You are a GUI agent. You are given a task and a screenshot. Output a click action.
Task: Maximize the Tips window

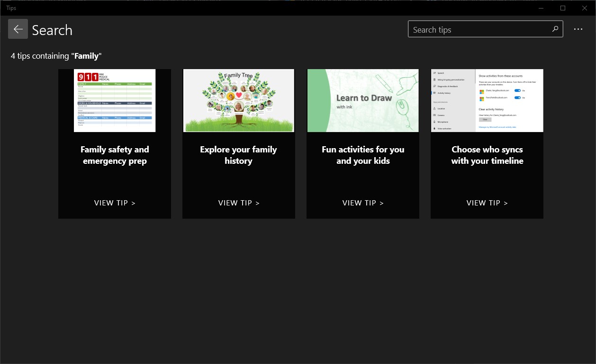pos(563,8)
